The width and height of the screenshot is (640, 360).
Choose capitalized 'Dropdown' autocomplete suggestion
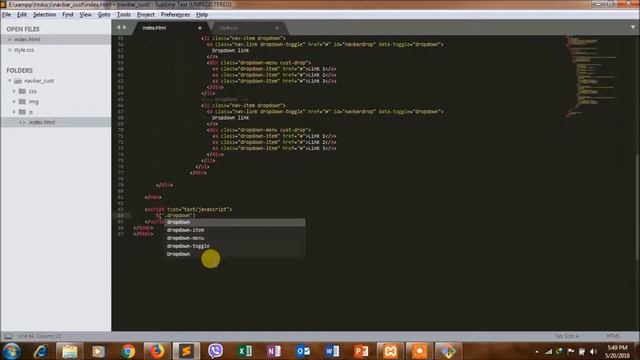click(x=235, y=254)
